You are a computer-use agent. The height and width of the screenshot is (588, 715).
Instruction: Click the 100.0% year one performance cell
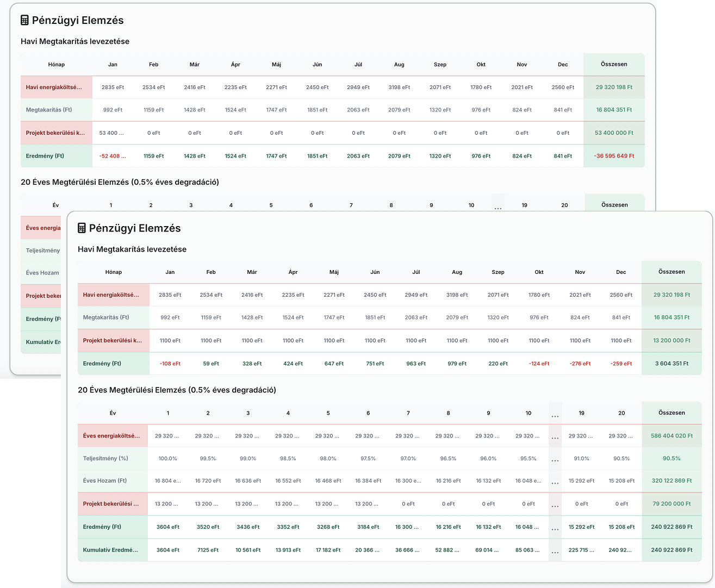pos(168,459)
